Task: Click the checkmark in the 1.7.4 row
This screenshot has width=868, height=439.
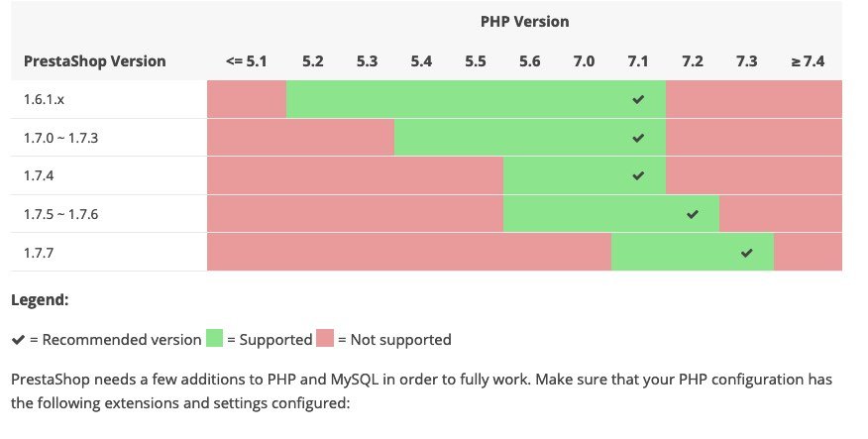Action: (638, 175)
